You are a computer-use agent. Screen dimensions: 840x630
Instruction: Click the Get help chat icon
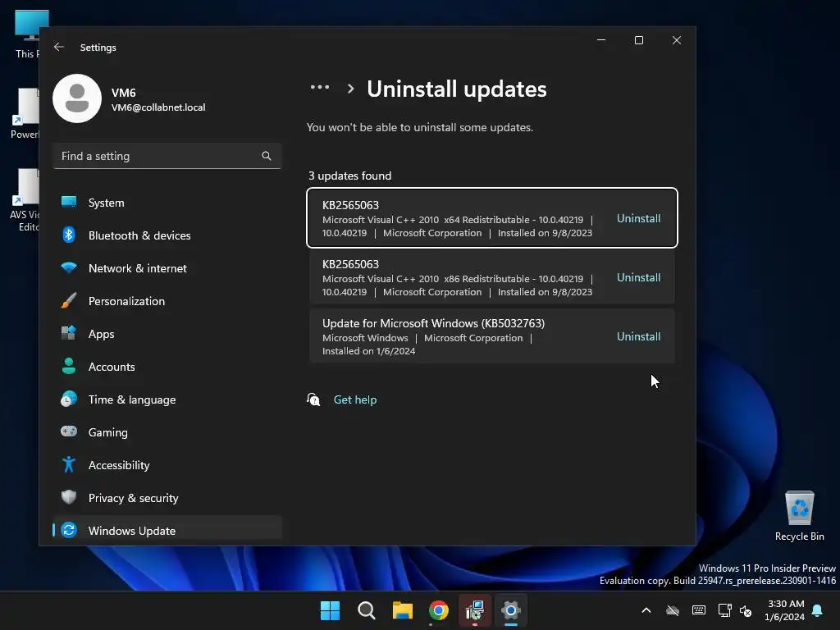(x=313, y=399)
